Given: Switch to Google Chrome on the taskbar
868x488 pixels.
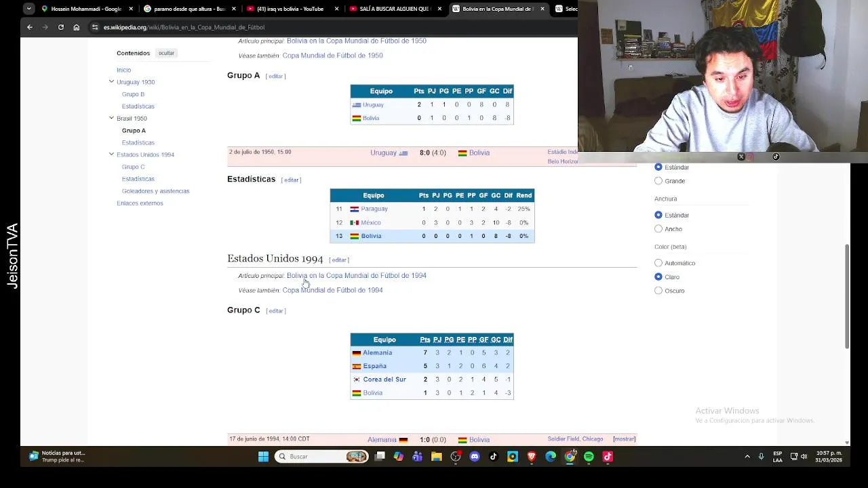Looking at the screenshot, I should click(570, 457).
